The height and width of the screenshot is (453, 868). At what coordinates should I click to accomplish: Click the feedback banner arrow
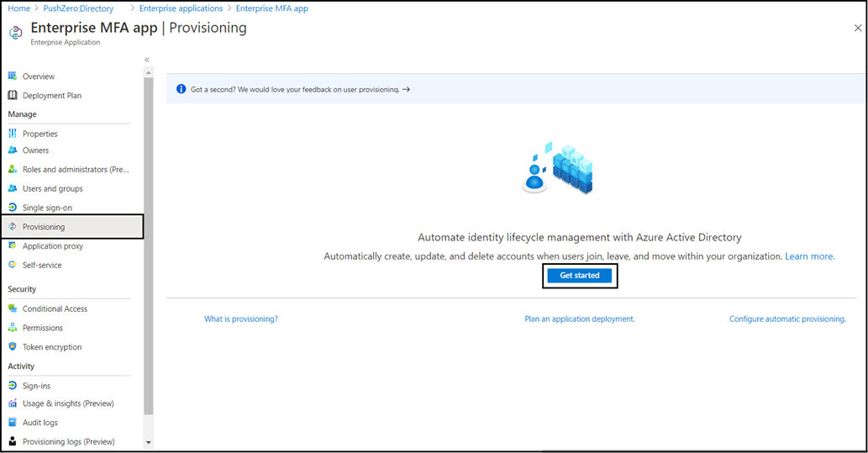coord(407,89)
